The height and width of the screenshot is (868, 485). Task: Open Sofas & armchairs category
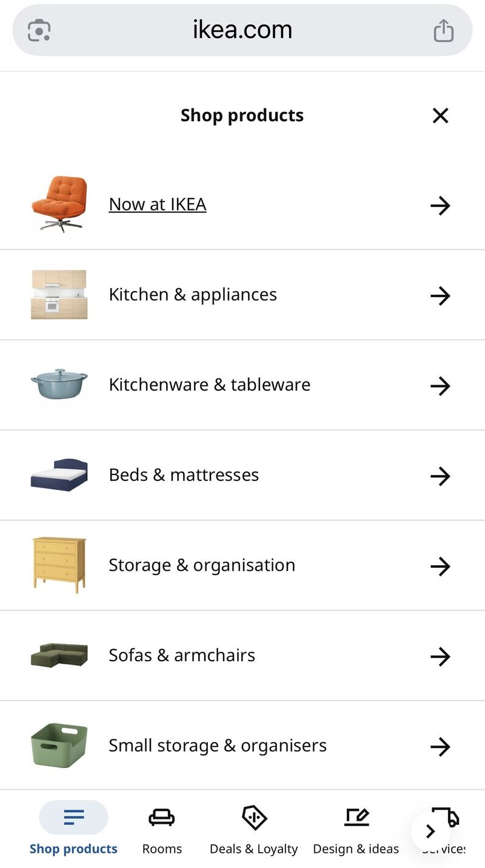point(181,655)
